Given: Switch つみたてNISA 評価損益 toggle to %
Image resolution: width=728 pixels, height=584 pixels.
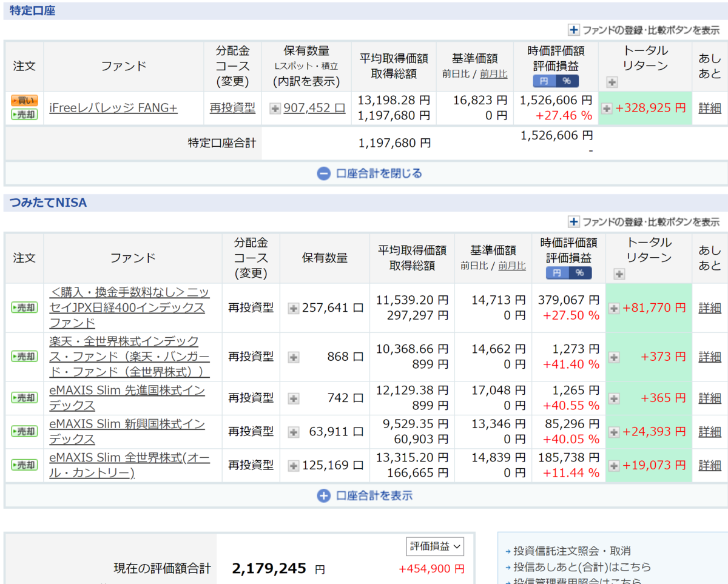Looking at the screenshot, I should click(580, 273).
